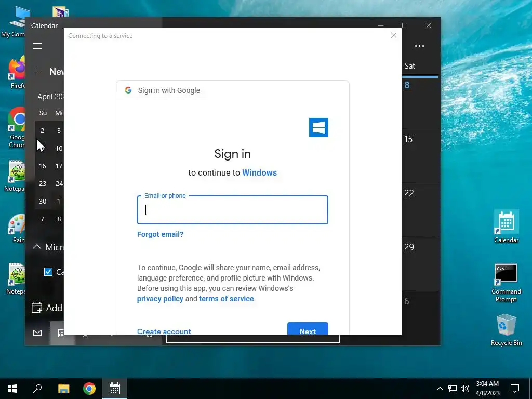The height and width of the screenshot is (399, 532).
Task: Open the Command Prompt desktop shortcut
Action: tap(506, 283)
